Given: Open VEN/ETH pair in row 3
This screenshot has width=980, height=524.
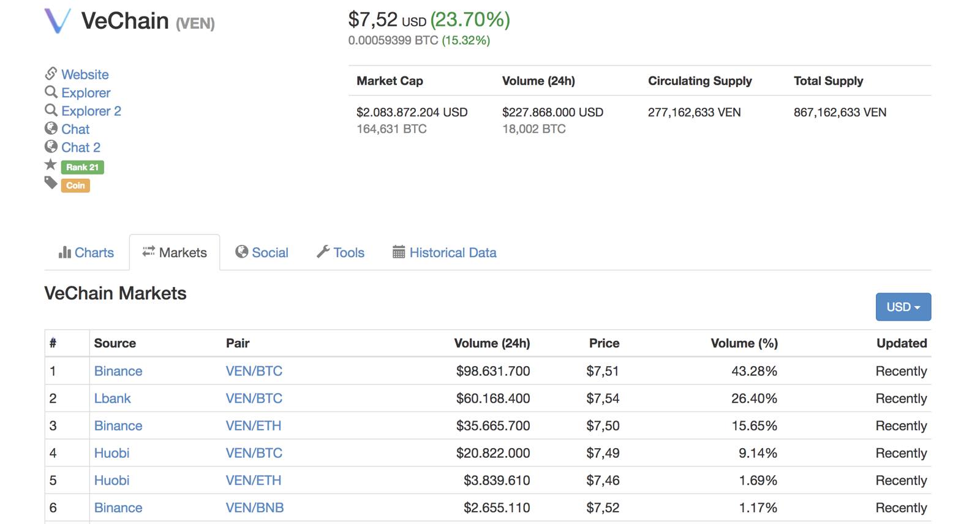Looking at the screenshot, I should (x=254, y=425).
